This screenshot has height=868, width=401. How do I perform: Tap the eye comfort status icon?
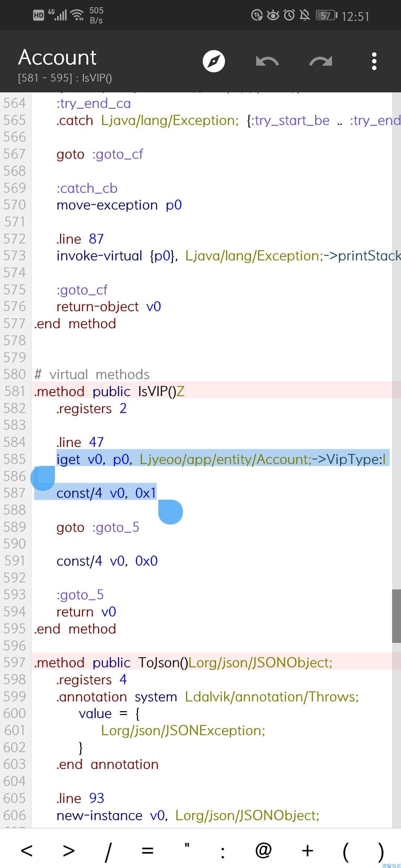pyautogui.click(x=273, y=15)
